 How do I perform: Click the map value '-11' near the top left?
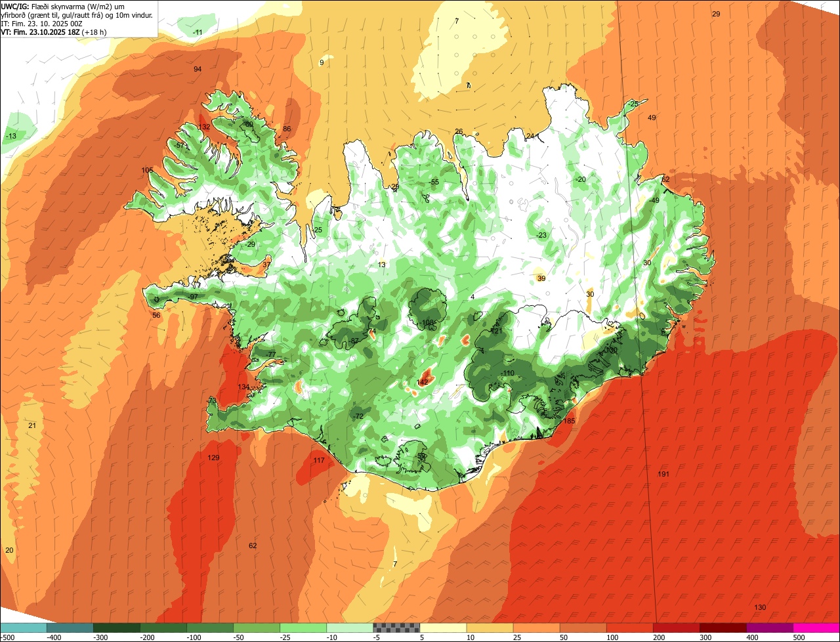pos(198,32)
